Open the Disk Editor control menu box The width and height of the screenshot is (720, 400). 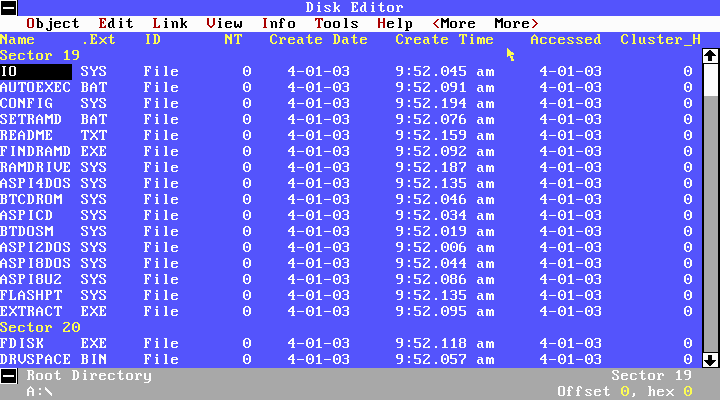pos(9,7)
